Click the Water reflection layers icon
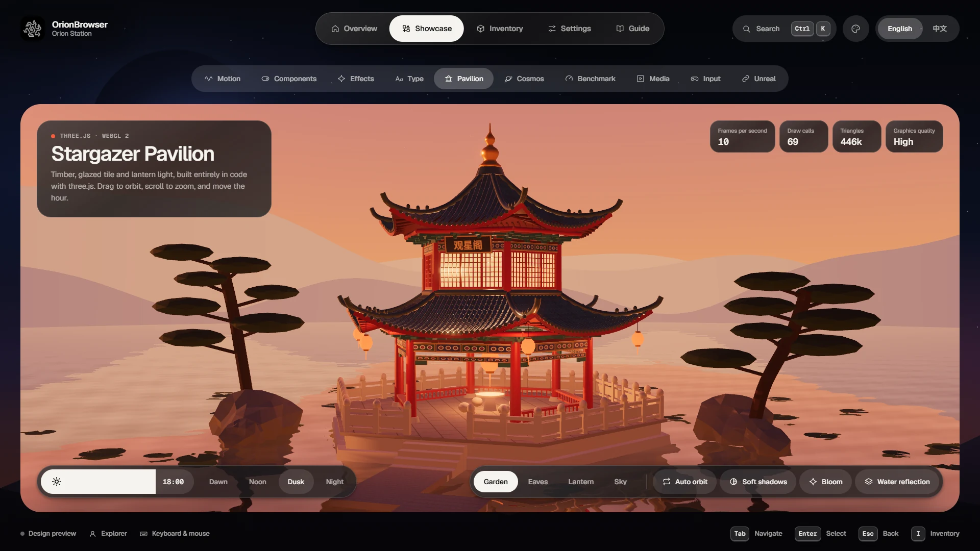The height and width of the screenshot is (551, 980). pyautogui.click(x=869, y=482)
